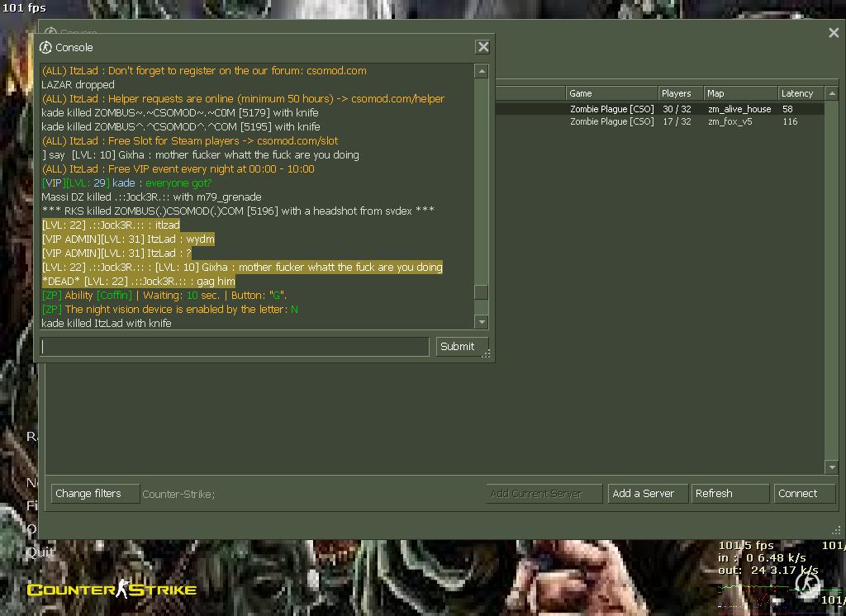Click the server browser resize grip
The width and height of the screenshot is (846, 616).
pyautogui.click(x=836, y=532)
